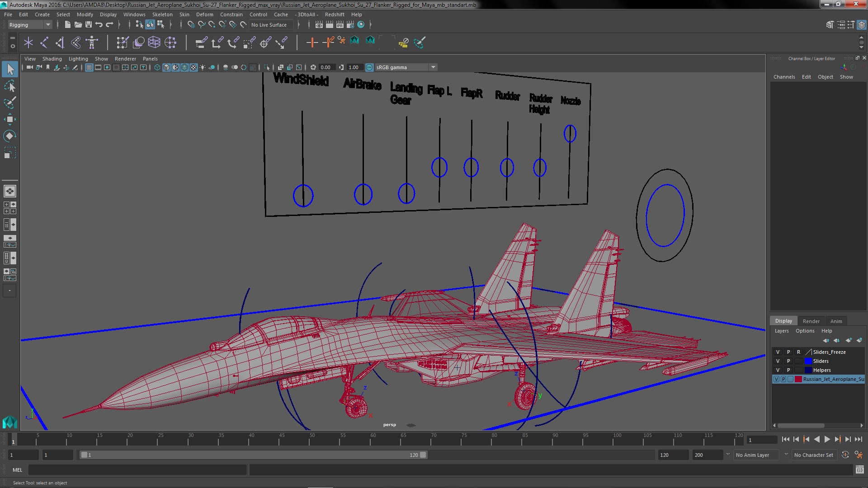This screenshot has height=488, width=868.
Task: Open the Renderer dropdown menu
Action: [126, 58]
